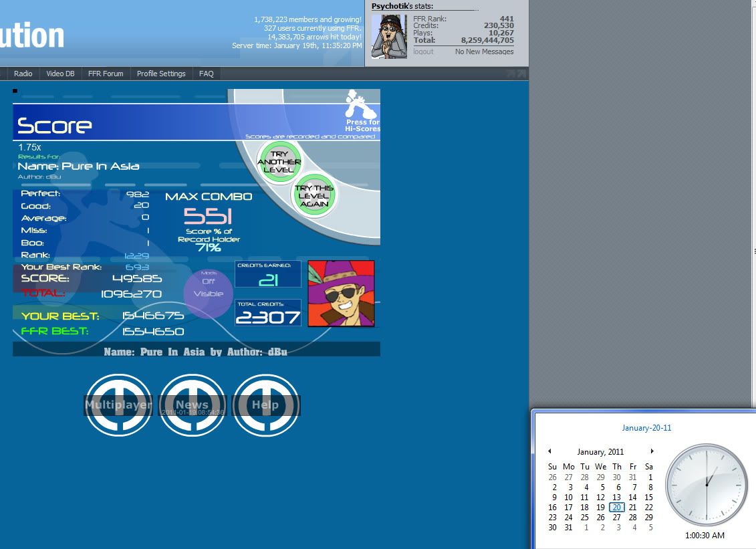This screenshot has width=756, height=549.
Task: Click Try This Level Again button
Action: pyautogui.click(x=314, y=197)
